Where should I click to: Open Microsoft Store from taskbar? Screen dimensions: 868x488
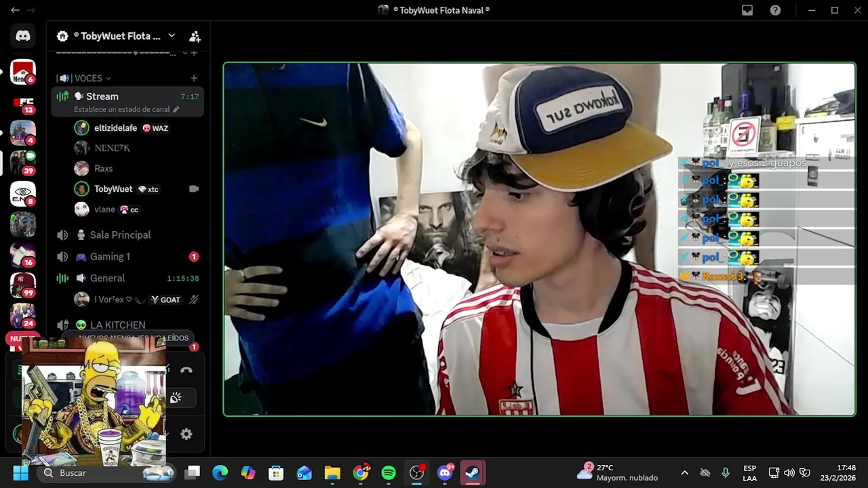tap(276, 473)
